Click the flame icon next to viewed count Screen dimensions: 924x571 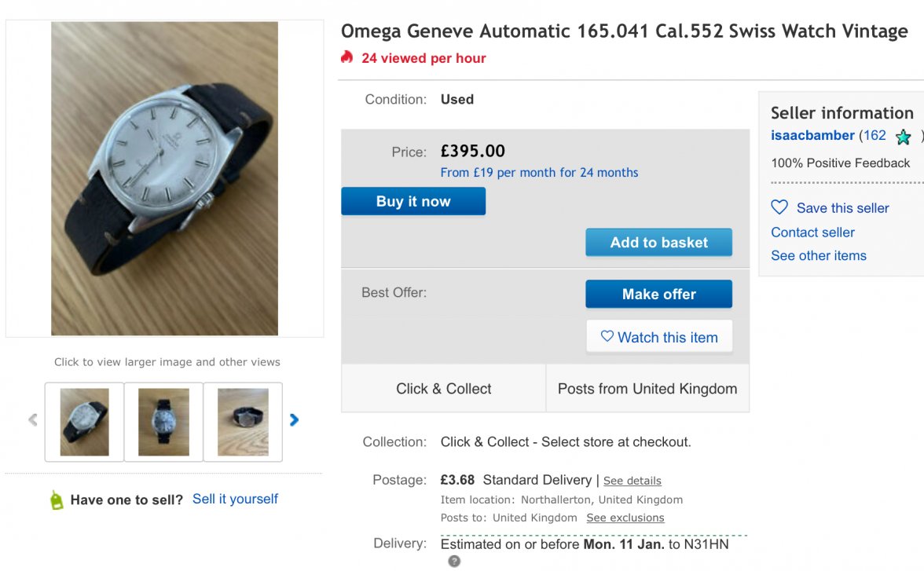(x=347, y=57)
